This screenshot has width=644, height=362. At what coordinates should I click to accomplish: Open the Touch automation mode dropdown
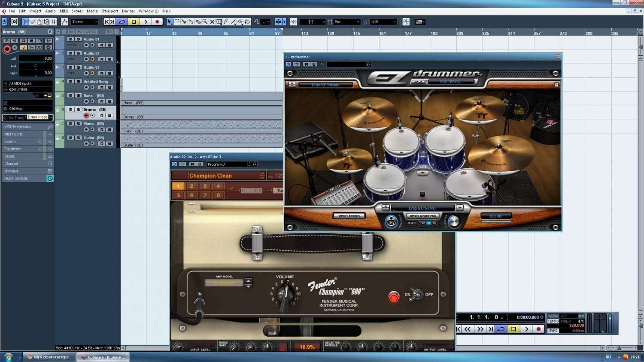click(85, 22)
